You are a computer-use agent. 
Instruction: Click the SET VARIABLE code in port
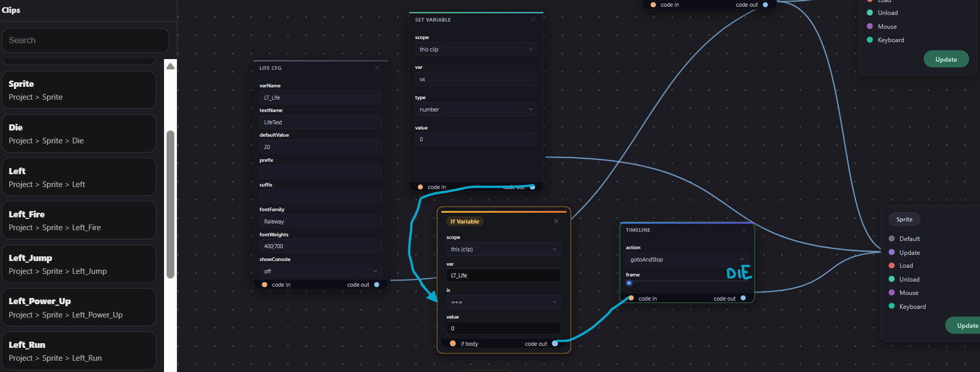[x=420, y=187]
